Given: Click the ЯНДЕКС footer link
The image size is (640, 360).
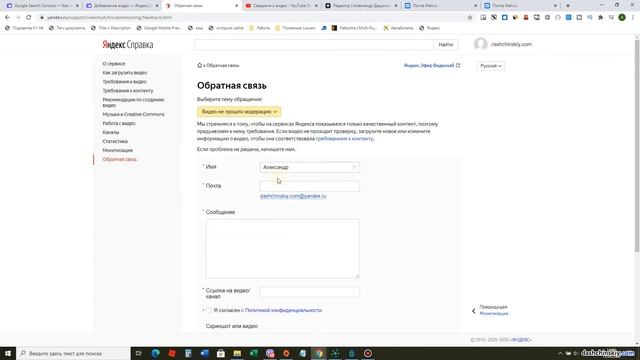Looking at the screenshot, I should click(521, 340).
